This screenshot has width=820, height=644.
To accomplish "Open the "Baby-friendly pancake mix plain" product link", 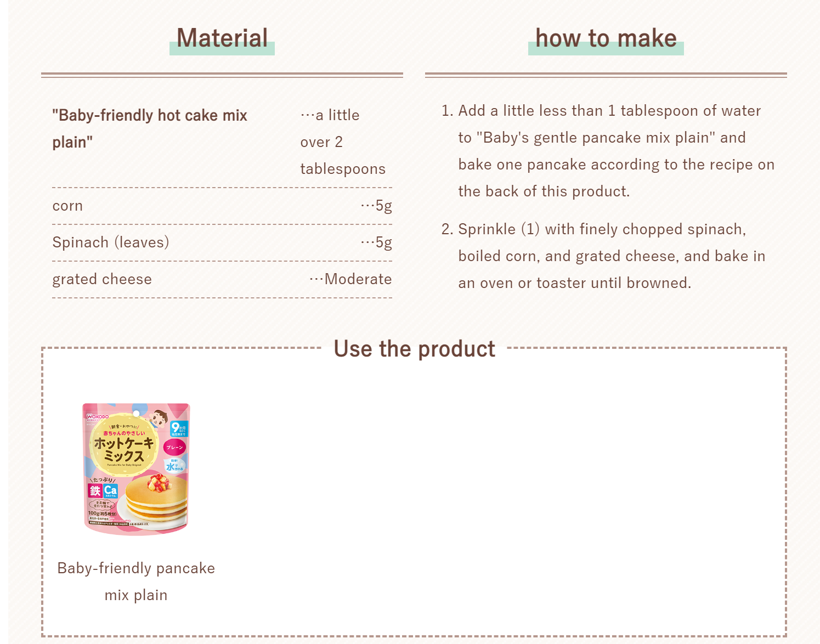I will pyautogui.click(x=136, y=581).
